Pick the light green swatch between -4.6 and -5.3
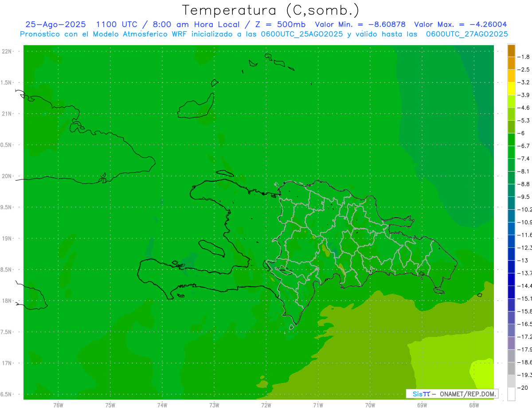The height and width of the screenshot is (411, 532). point(511,114)
